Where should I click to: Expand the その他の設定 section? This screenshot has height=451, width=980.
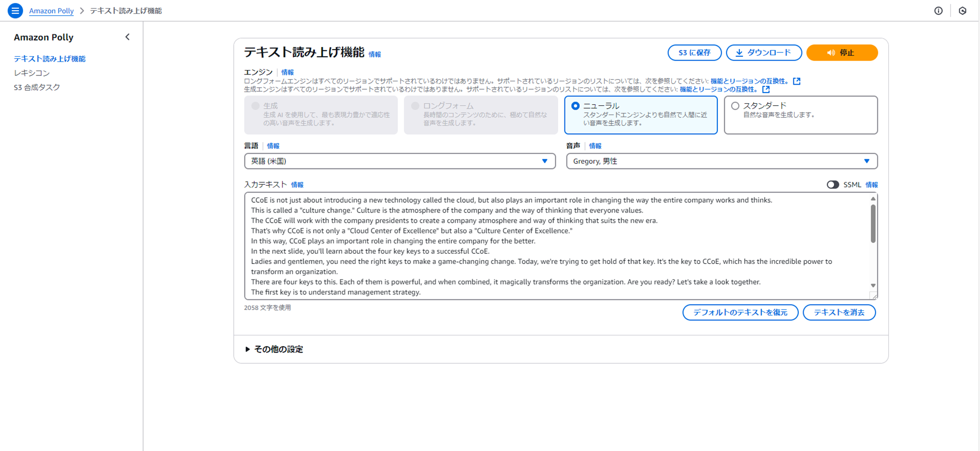(274, 349)
